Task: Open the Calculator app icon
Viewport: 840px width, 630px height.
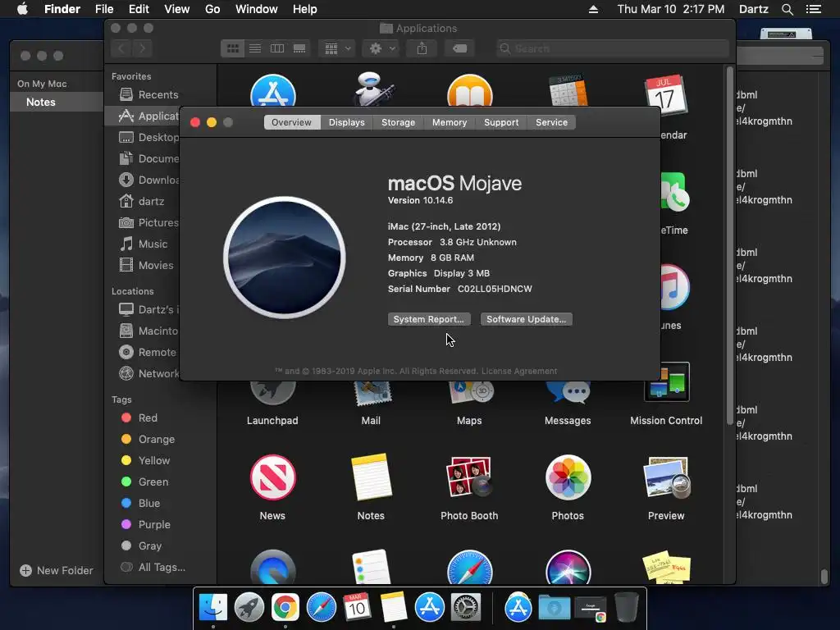Action: pyautogui.click(x=568, y=90)
